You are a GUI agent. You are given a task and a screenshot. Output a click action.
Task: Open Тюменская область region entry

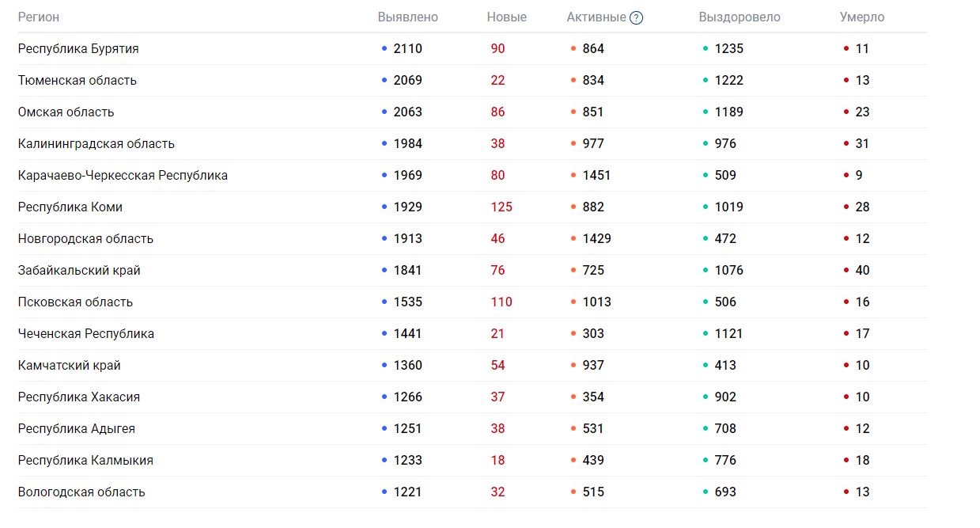(x=78, y=81)
